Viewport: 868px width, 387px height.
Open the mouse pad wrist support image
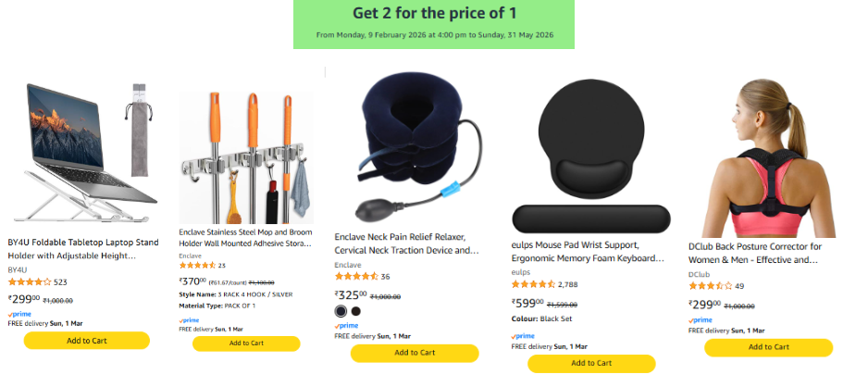(x=591, y=156)
